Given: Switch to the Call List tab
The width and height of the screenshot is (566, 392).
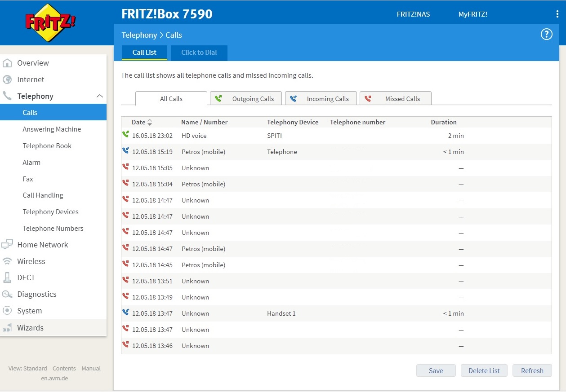Looking at the screenshot, I should [x=144, y=53].
